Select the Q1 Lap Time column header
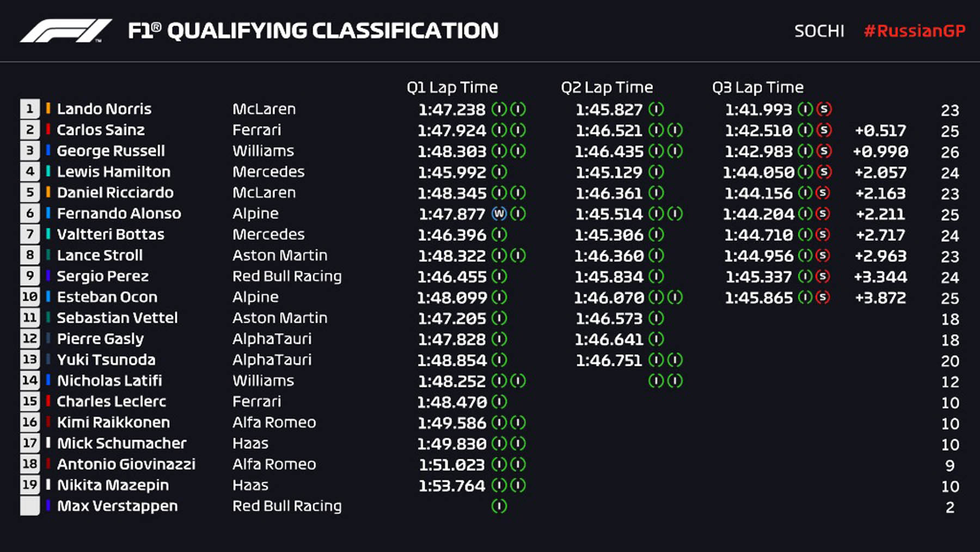 (452, 87)
